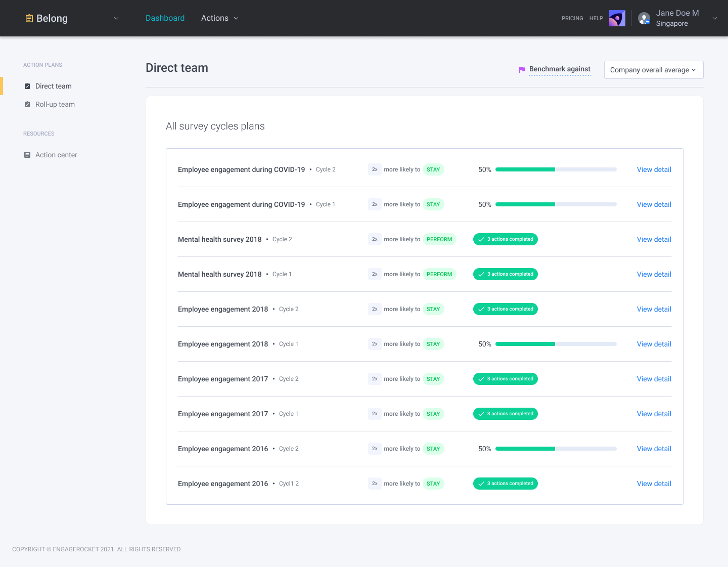Click the purple Benchmark flag icon
Screen dimensions: 728x567
point(522,70)
